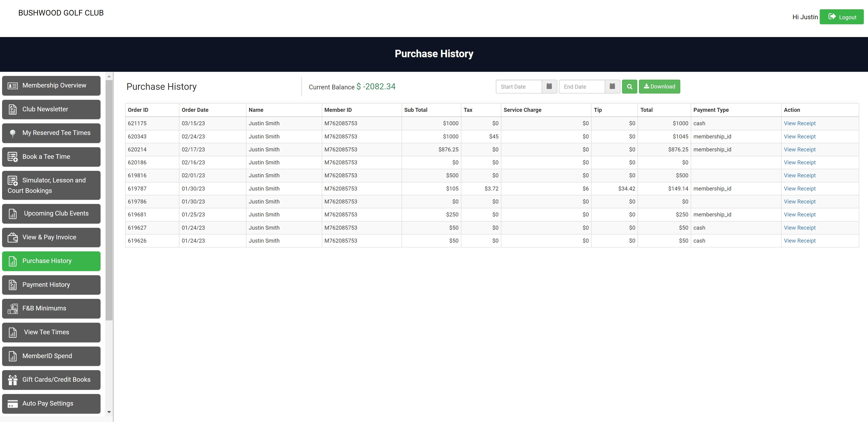
Task: Click the Membership Overview card icon
Action: tap(12, 86)
